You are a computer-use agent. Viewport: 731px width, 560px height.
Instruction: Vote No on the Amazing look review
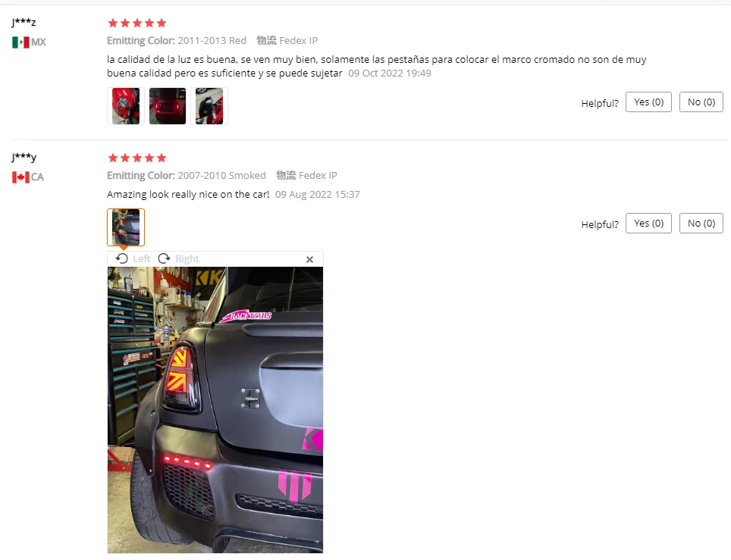click(x=701, y=223)
